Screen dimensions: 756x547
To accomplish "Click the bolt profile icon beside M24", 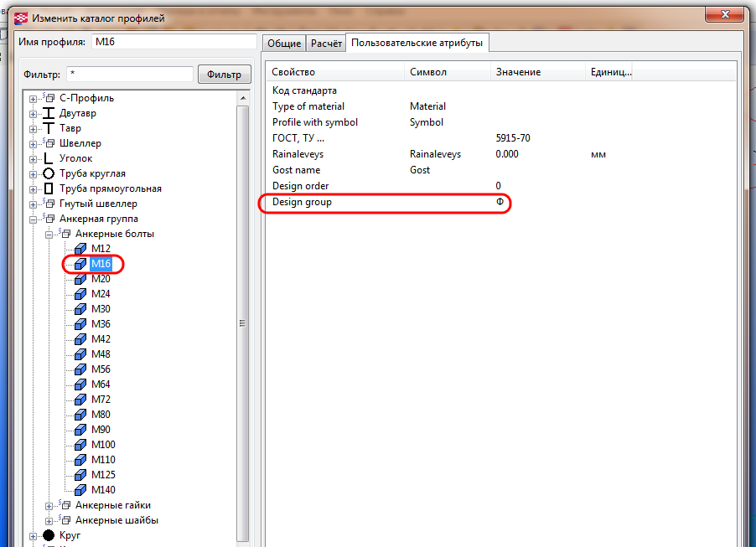I will coord(80,294).
